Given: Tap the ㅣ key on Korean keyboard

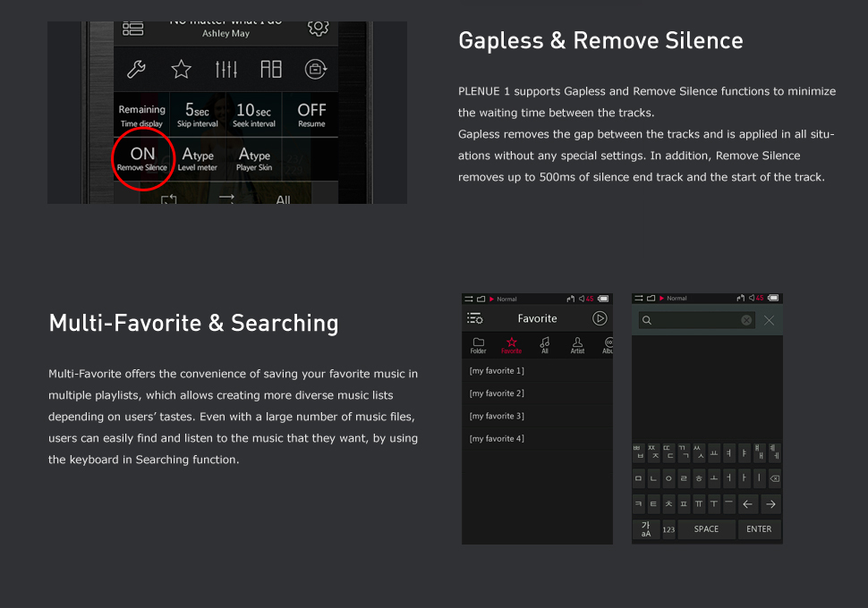Looking at the screenshot, I should 759,478.
